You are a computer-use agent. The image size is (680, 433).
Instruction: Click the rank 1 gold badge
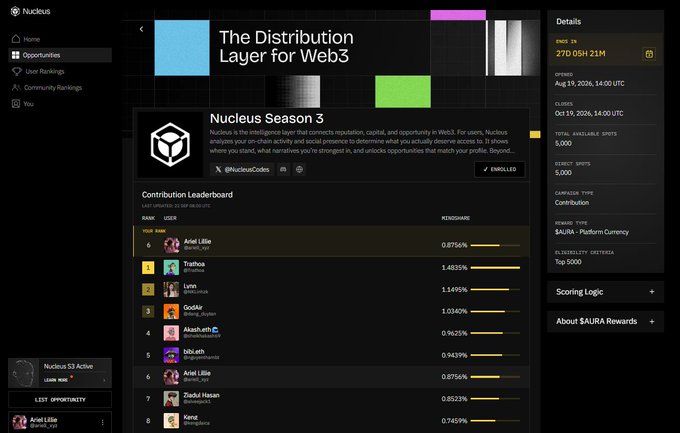pos(148,268)
